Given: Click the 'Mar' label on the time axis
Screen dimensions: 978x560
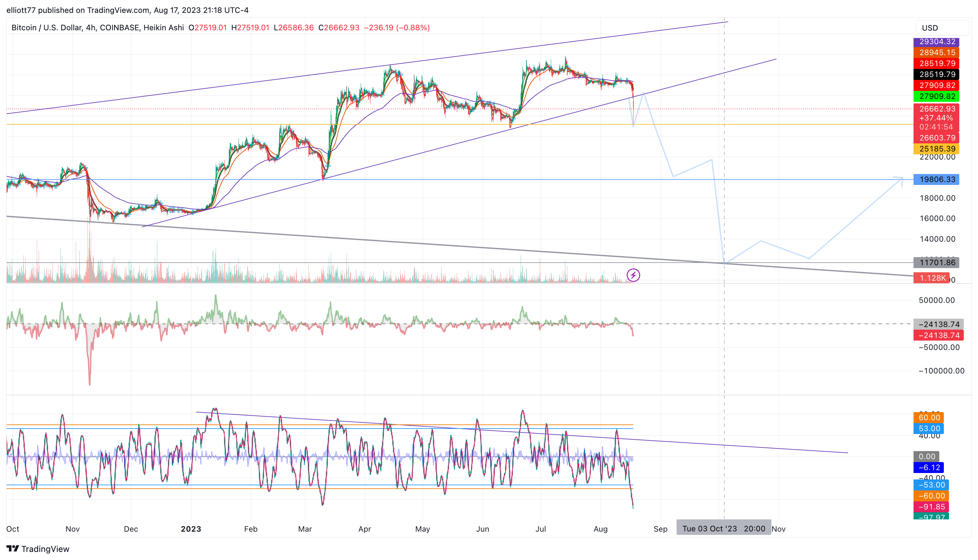Looking at the screenshot, I should point(305,529).
